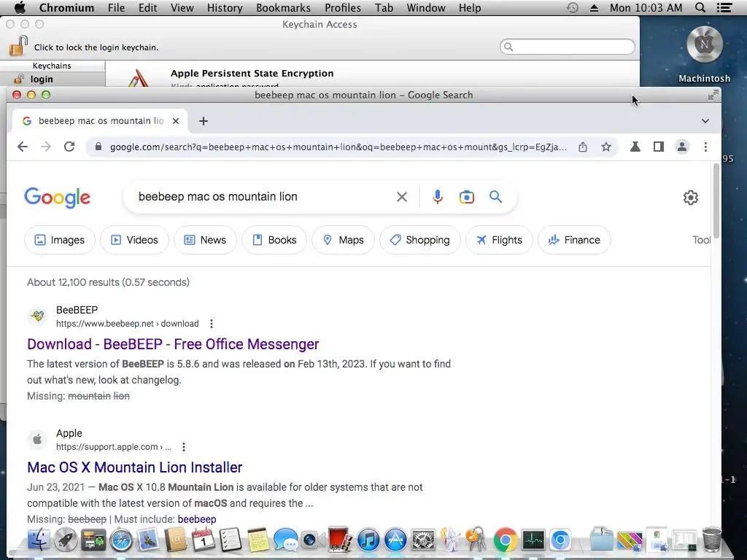Close the beebeep search tab
Viewport: 747px width, 560px height.
click(x=176, y=121)
